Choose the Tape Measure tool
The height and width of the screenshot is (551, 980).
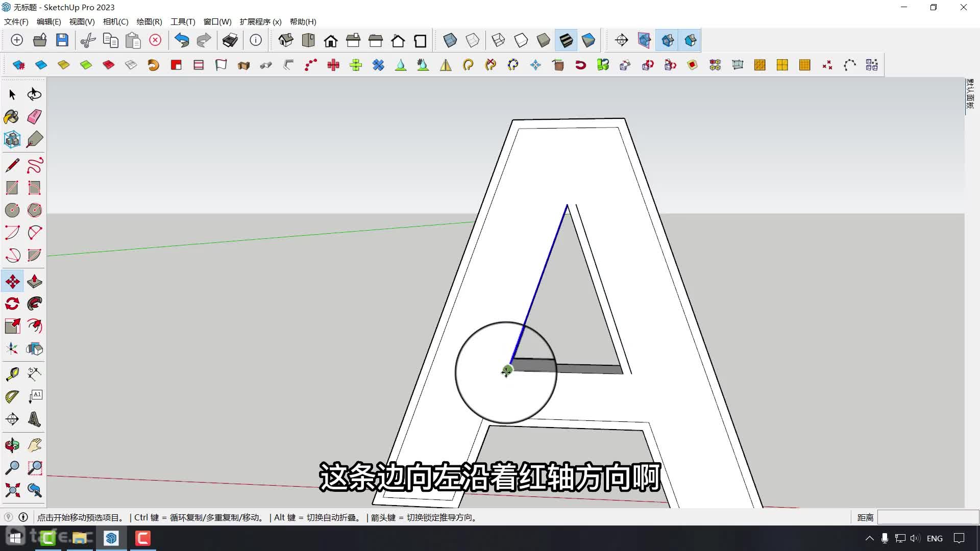[12, 374]
